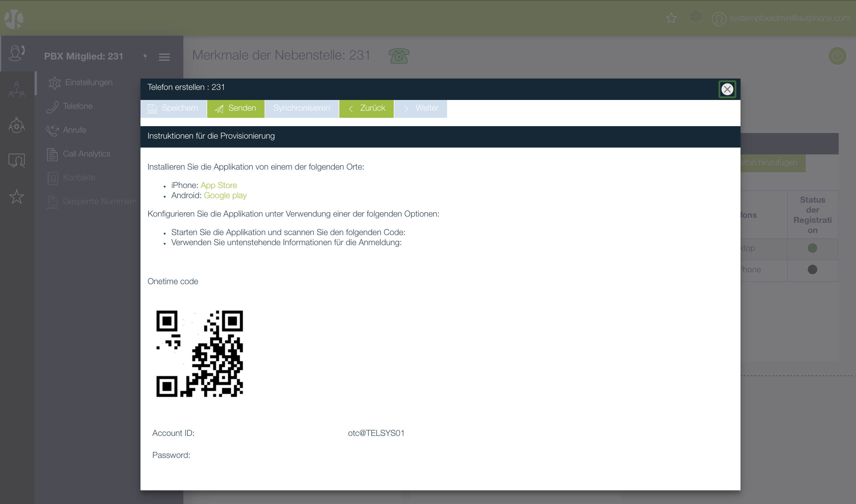Click the onetime QR code image
The width and height of the screenshot is (856, 504).
[199, 353]
